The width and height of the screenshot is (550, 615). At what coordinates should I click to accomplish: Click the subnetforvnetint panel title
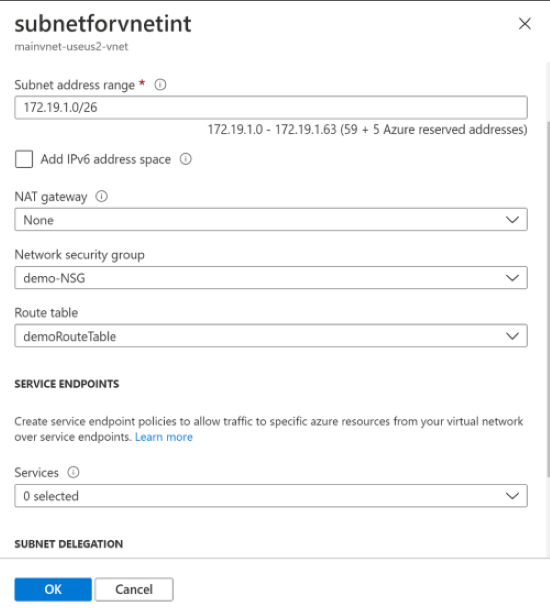coord(103,24)
